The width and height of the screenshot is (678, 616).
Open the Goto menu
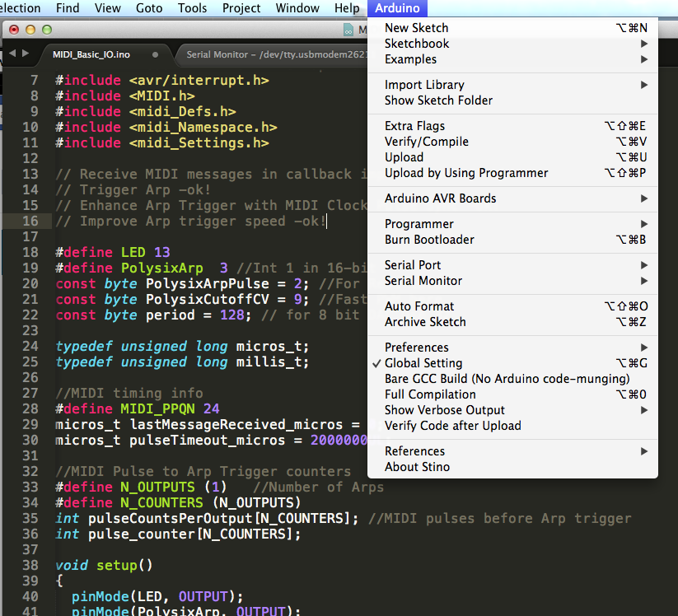[149, 8]
